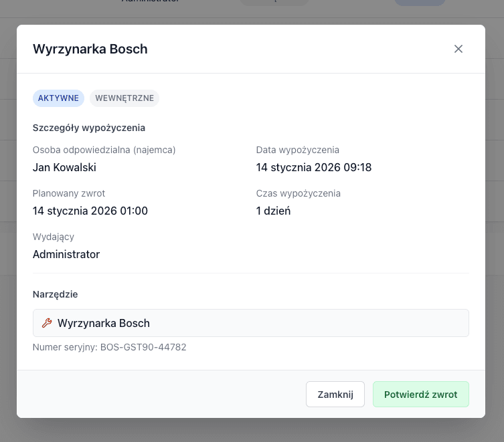Click the Czas wypożyczenia label
The width and height of the screenshot is (504, 442).
[x=299, y=193]
